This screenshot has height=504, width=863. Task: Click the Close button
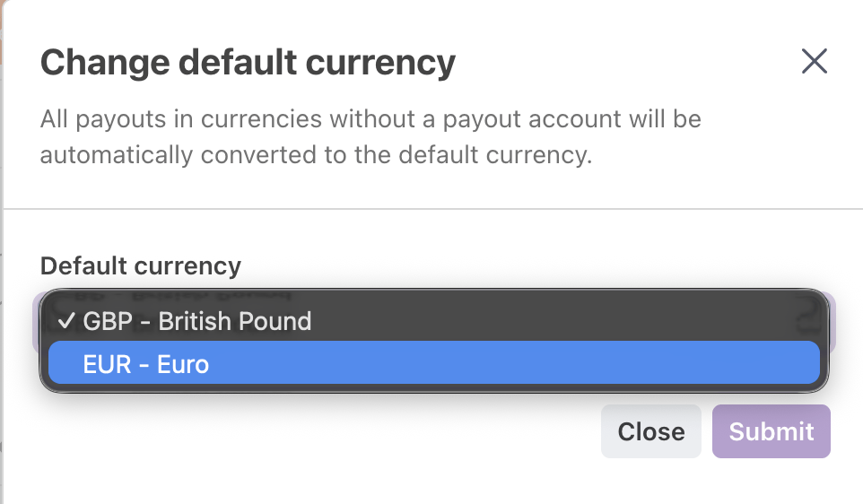point(650,431)
